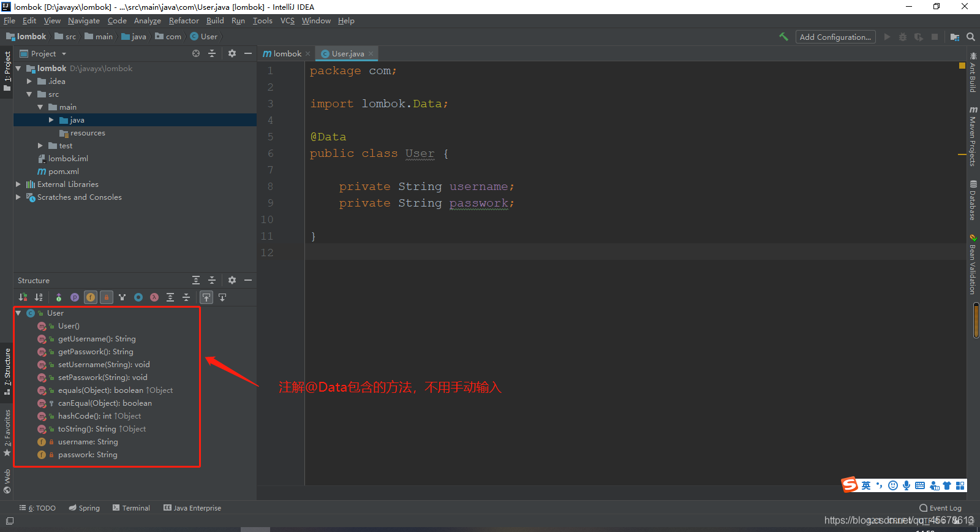Click Scroll from Source icon in Project panel
The image size is (980, 532).
pyautogui.click(x=196, y=53)
